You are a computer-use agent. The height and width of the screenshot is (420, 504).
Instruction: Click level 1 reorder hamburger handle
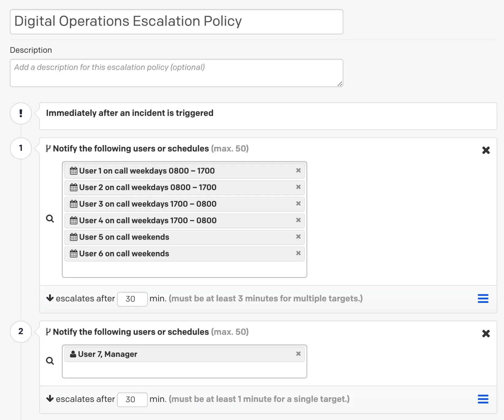tap(483, 299)
